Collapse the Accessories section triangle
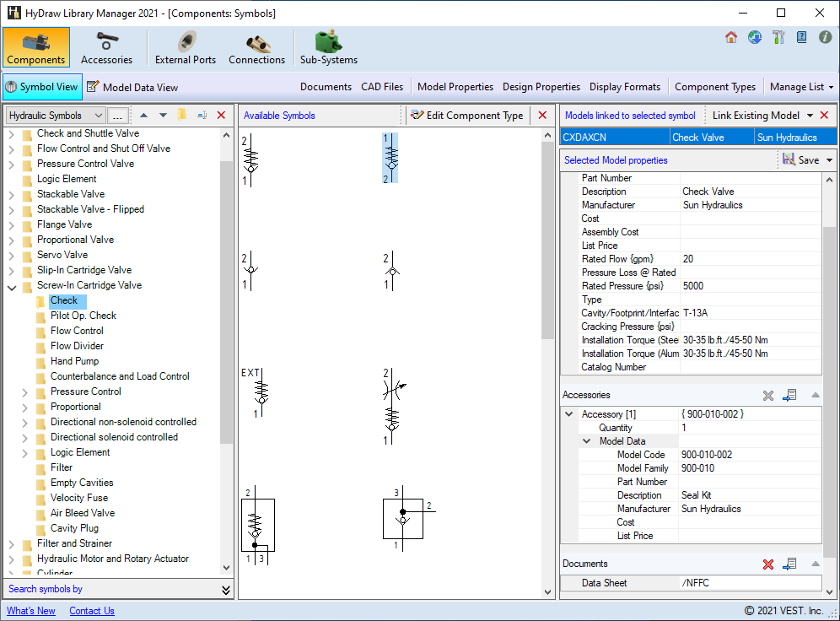Screen dimensions: 840x621 pyautogui.click(x=816, y=395)
